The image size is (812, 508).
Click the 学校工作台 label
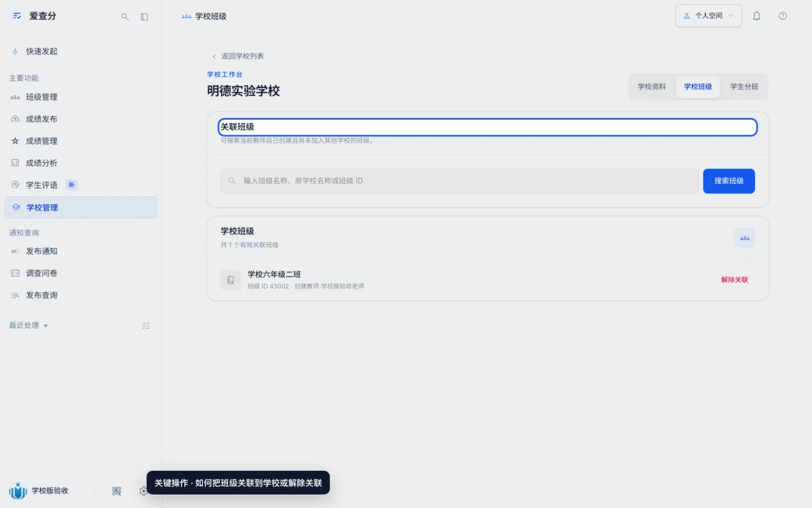coord(225,74)
